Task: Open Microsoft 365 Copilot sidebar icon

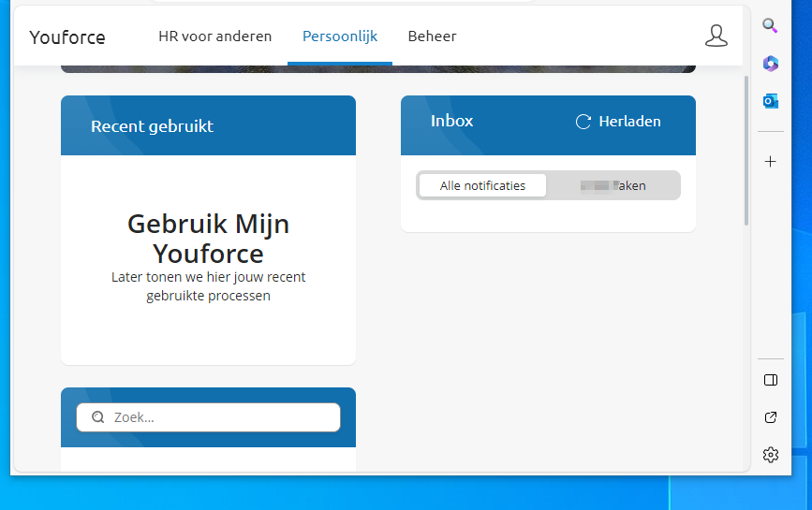Action: [771, 64]
